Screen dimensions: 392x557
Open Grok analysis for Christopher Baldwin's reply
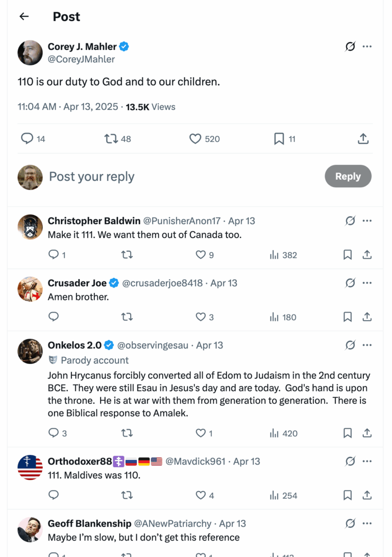(350, 221)
